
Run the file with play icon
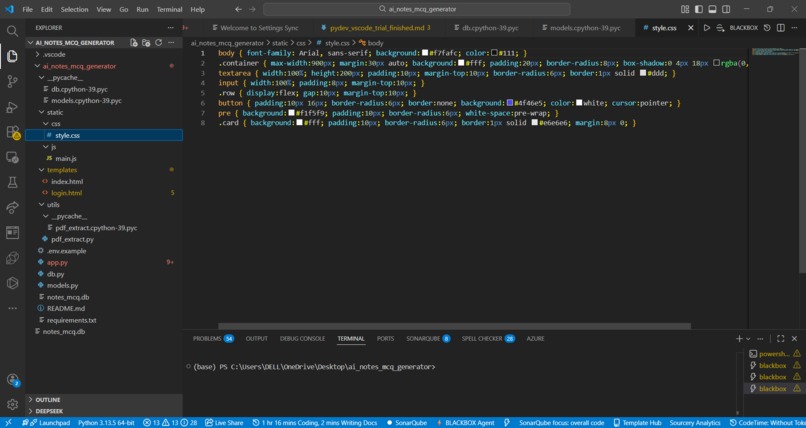[x=707, y=28]
